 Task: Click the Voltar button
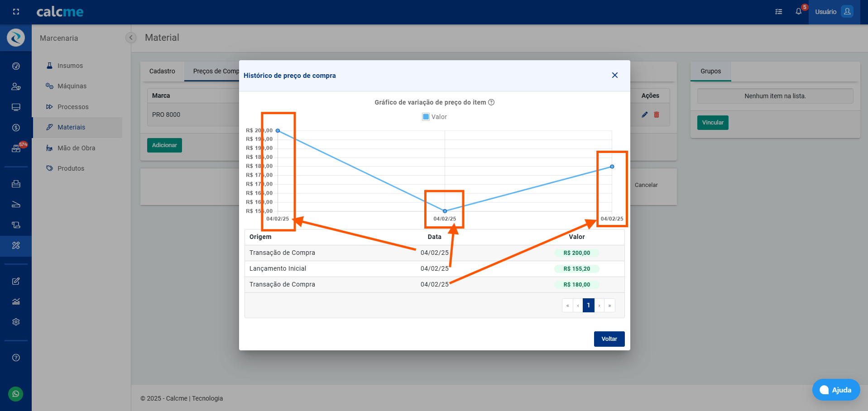[609, 339]
